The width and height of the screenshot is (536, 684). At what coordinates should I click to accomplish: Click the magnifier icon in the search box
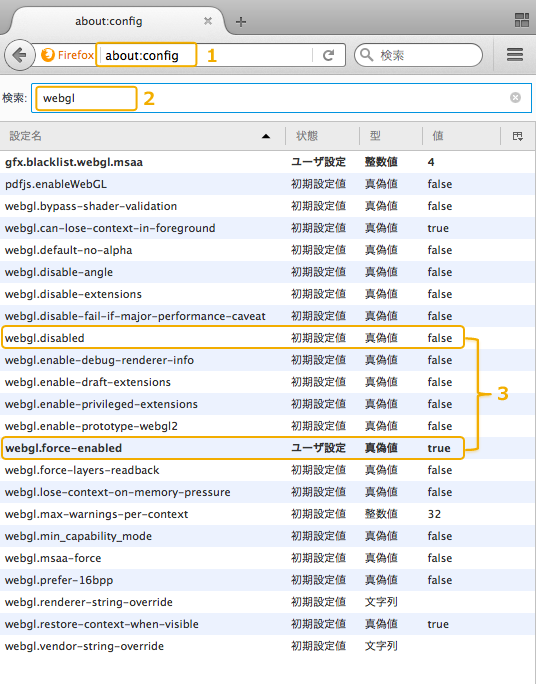[366, 55]
